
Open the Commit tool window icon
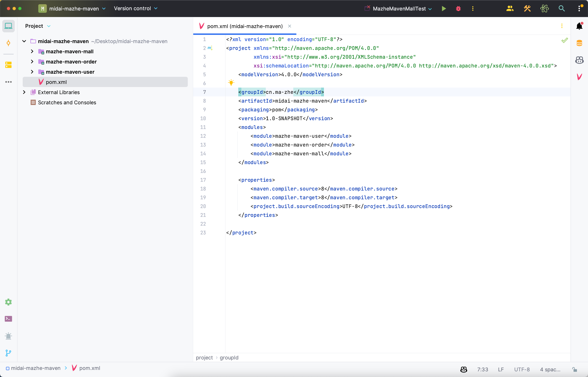[x=8, y=43]
